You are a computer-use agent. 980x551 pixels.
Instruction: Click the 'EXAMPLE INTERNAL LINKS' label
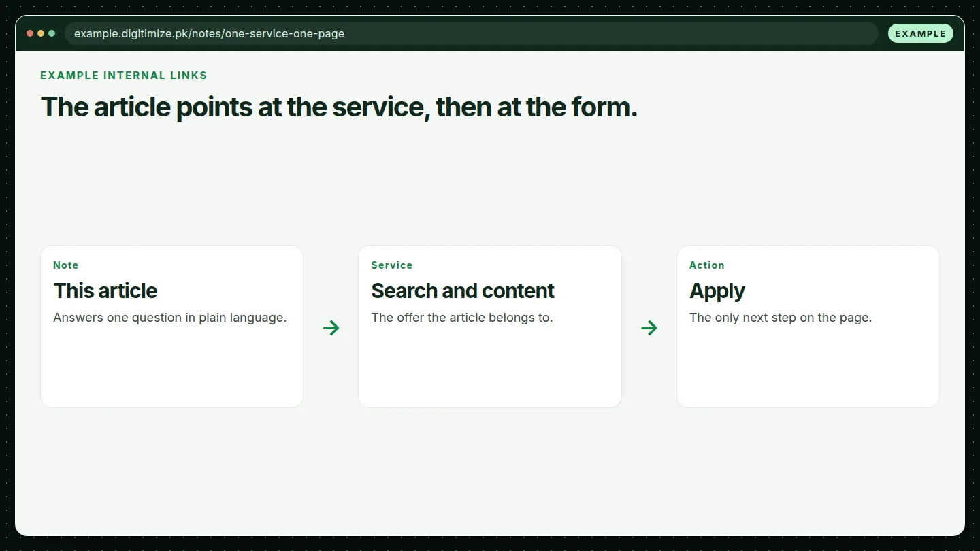[x=124, y=76]
